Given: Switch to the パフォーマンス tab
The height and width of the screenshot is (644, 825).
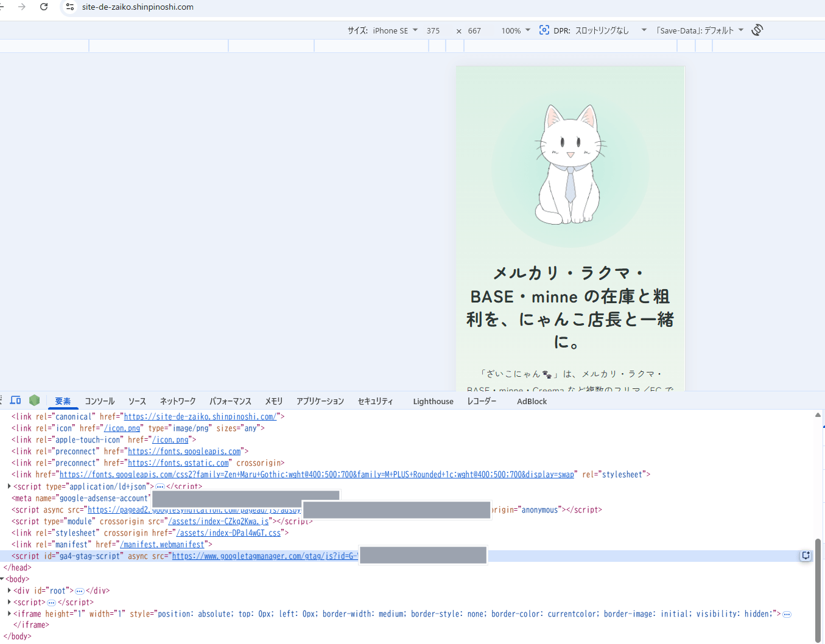Looking at the screenshot, I should point(230,401).
